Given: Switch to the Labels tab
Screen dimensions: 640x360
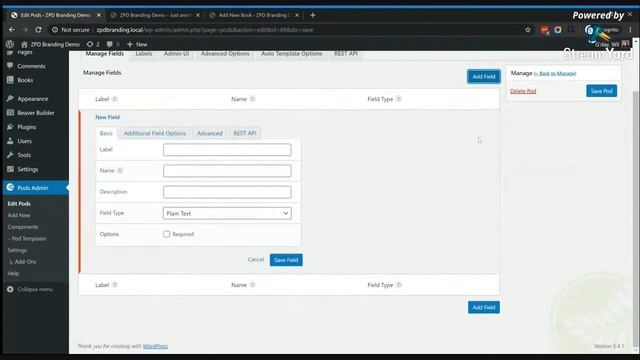Looking at the screenshot, I should (x=144, y=54).
